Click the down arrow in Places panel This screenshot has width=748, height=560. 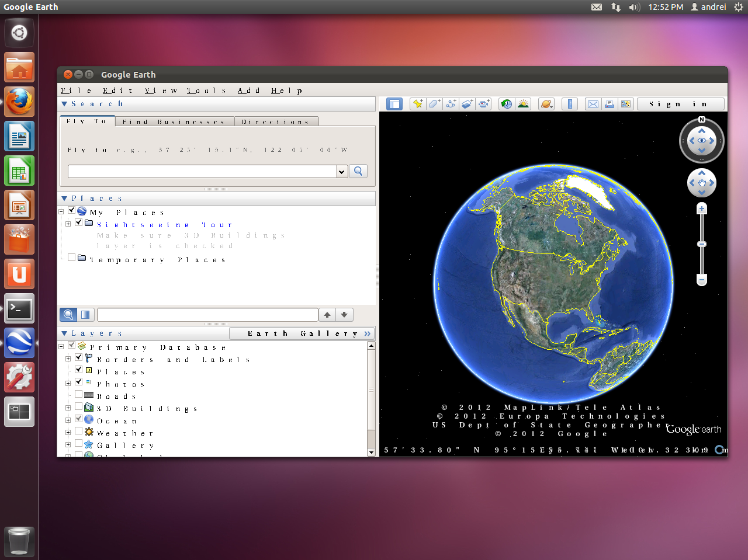[x=344, y=315]
